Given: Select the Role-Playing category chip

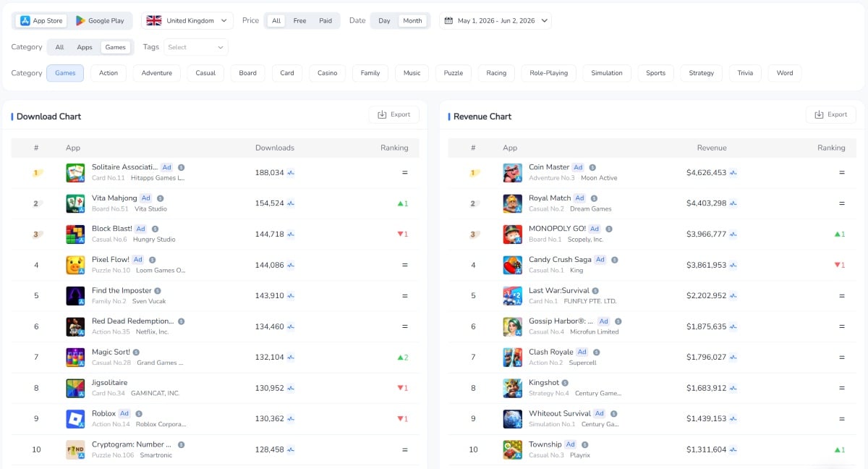Looking at the screenshot, I should coord(549,73).
